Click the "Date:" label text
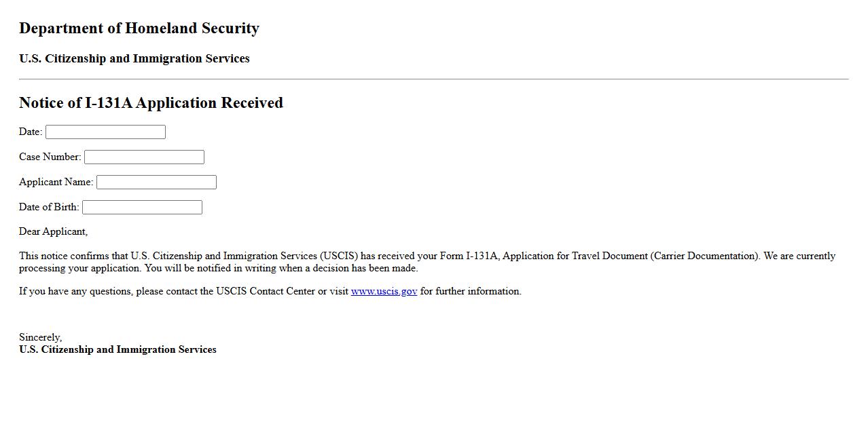This screenshot has height=441, width=868. [x=31, y=132]
